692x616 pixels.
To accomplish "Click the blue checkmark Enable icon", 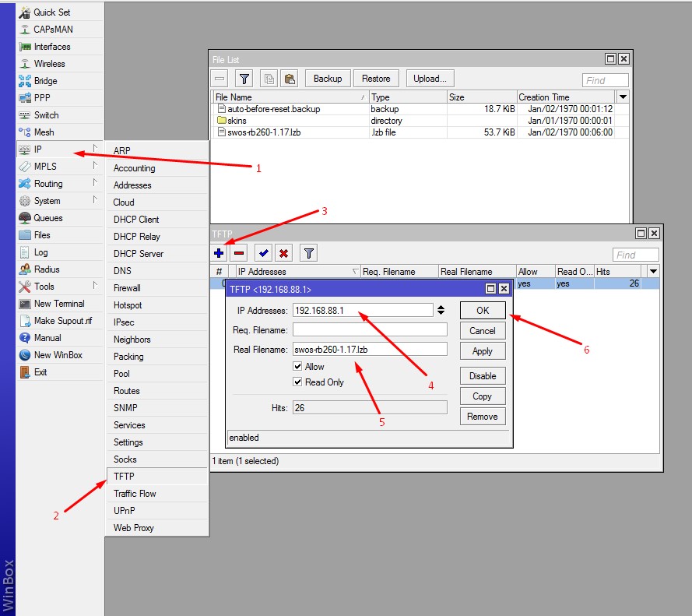I will click(x=264, y=253).
